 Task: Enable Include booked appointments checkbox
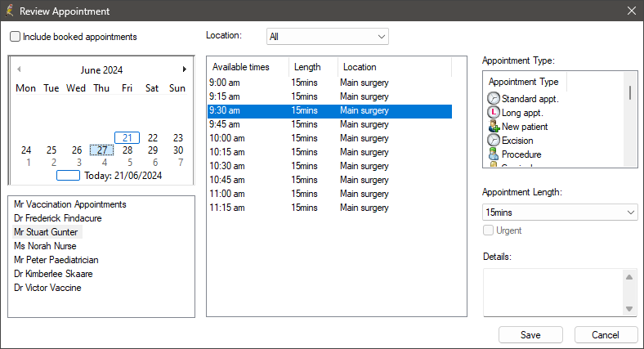point(16,37)
